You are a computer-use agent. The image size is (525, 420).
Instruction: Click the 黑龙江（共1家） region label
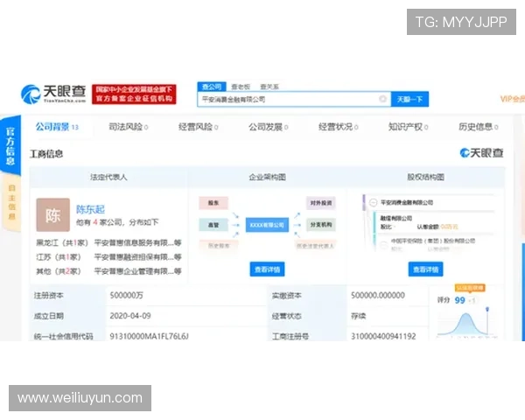click(62, 242)
